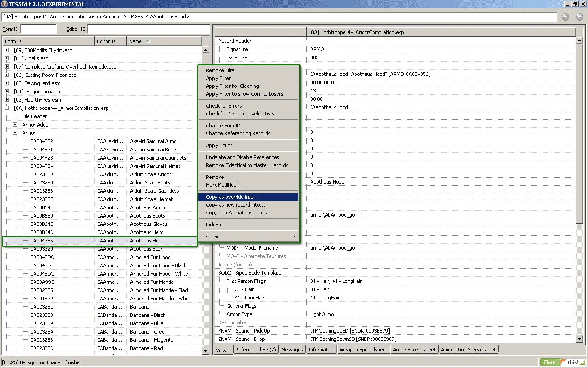Open the Ammunition Spreadsheet tab

click(x=468, y=350)
